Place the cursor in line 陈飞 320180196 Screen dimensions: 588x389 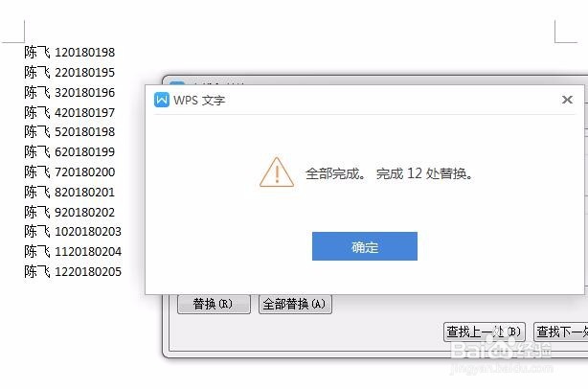69,92
